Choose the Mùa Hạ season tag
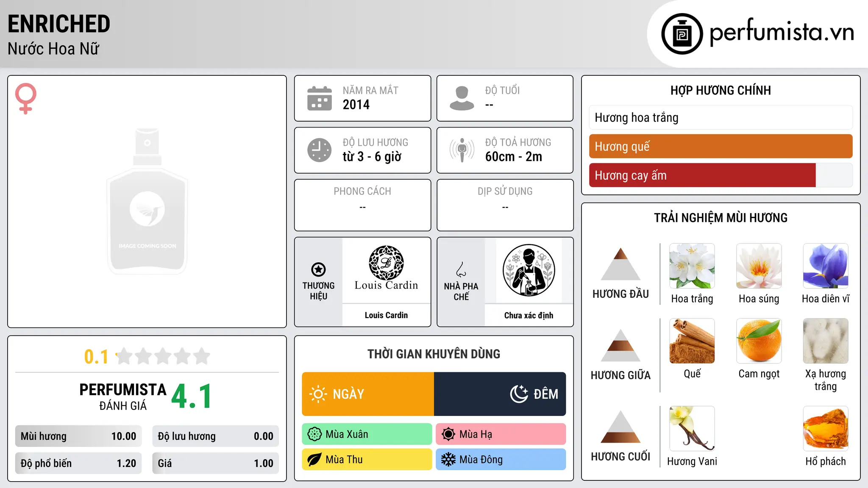This screenshot has width=868, height=488. pyautogui.click(x=501, y=434)
